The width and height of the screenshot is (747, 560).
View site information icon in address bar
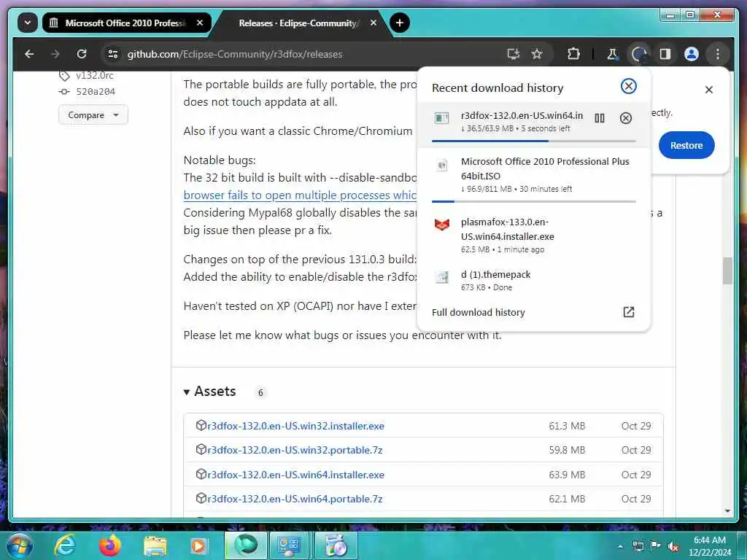pyautogui.click(x=113, y=54)
